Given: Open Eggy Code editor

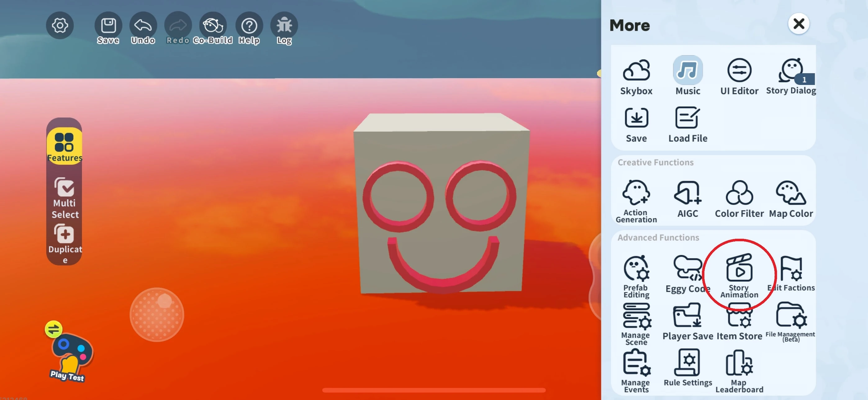Looking at the screenshot, I should [x=688, y=274].
